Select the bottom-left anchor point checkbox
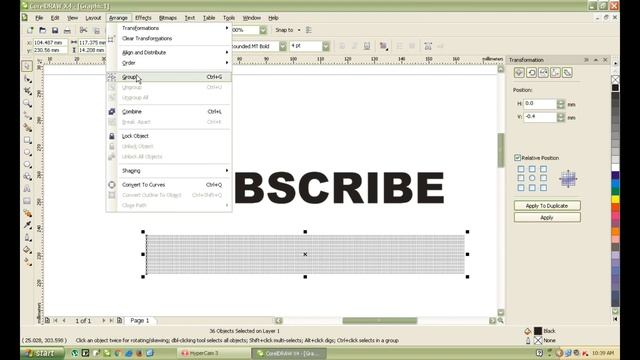Screen dimensions: 640x360 pyautogui.click(x=521, y=188)
